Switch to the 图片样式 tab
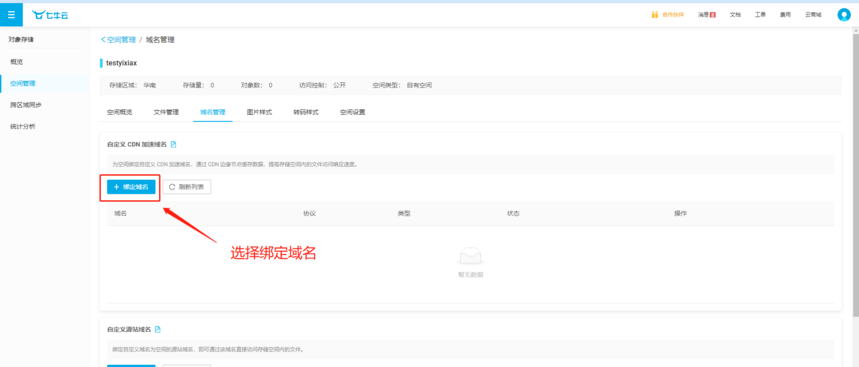Viewport: 859px width, 367px height. [259, 112]
